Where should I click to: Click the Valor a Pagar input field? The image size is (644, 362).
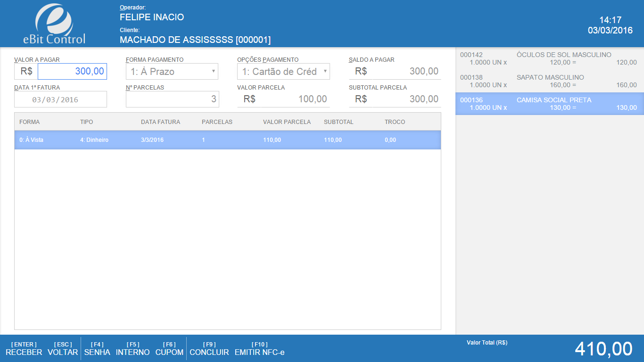pos(72,72)
